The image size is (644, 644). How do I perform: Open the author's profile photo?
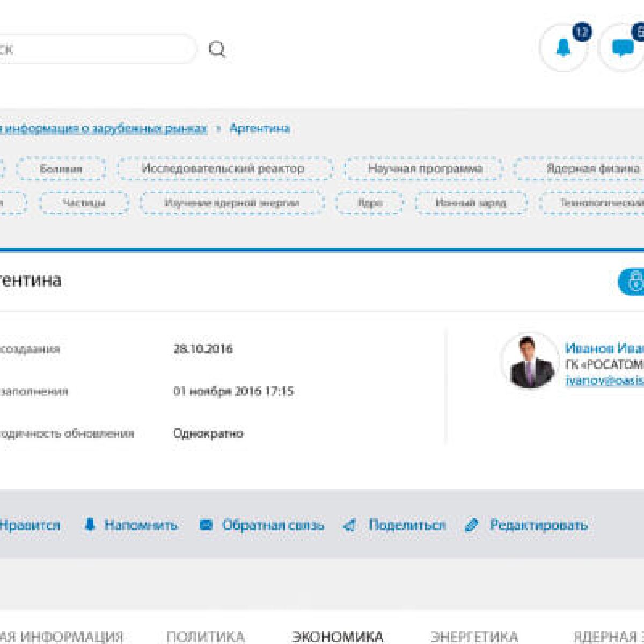(x=529, y=360)
